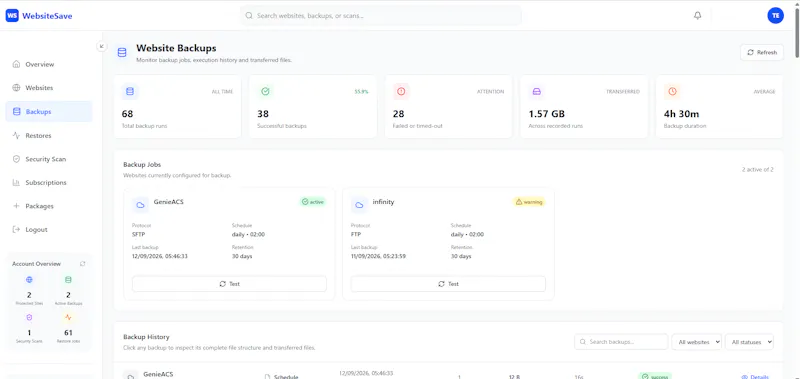Click the Refresh button
The height and width of the screenshot is (379, 800).
[762, 52]
